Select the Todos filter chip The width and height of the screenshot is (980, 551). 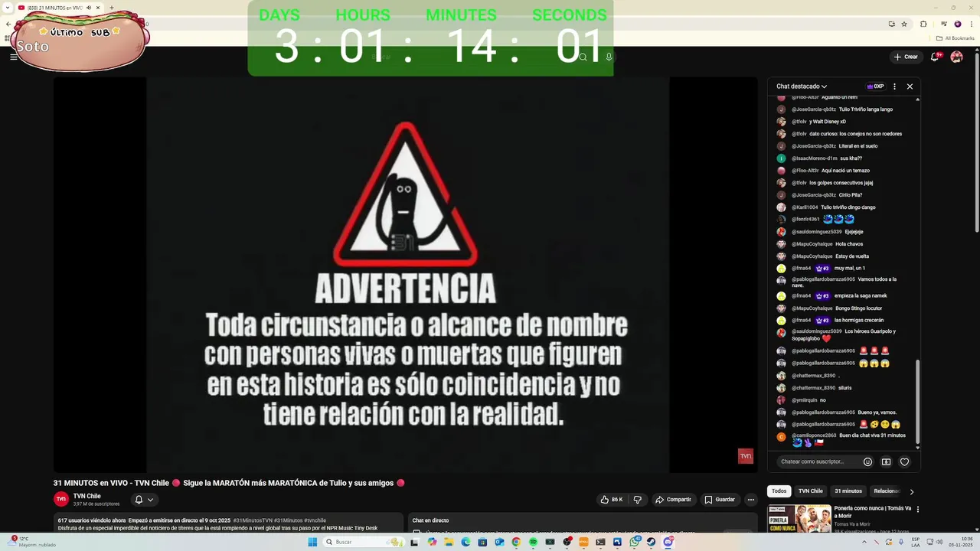tap(779, 491)
